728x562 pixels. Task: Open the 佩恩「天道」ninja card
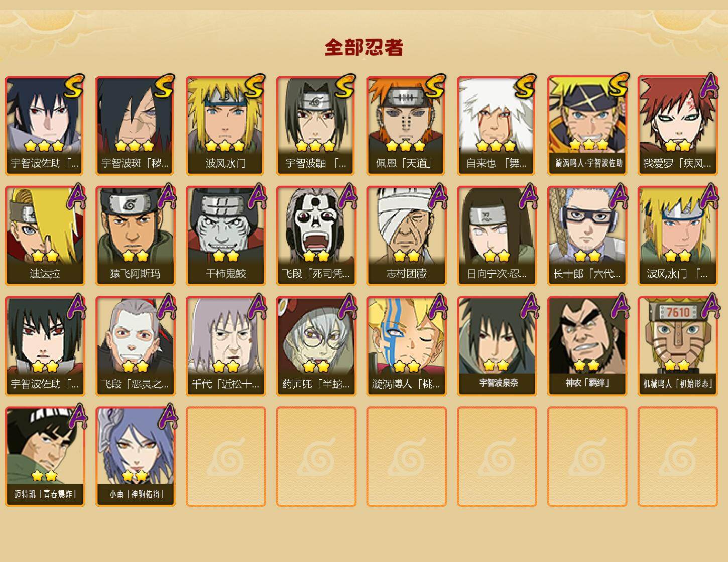[x=406, y=125]
